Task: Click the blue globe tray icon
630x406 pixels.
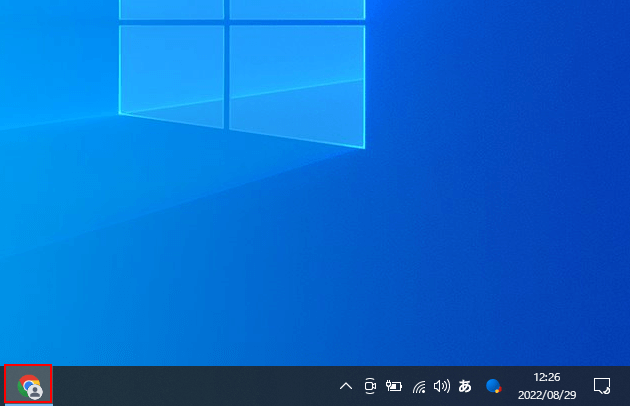Action: 493,386
